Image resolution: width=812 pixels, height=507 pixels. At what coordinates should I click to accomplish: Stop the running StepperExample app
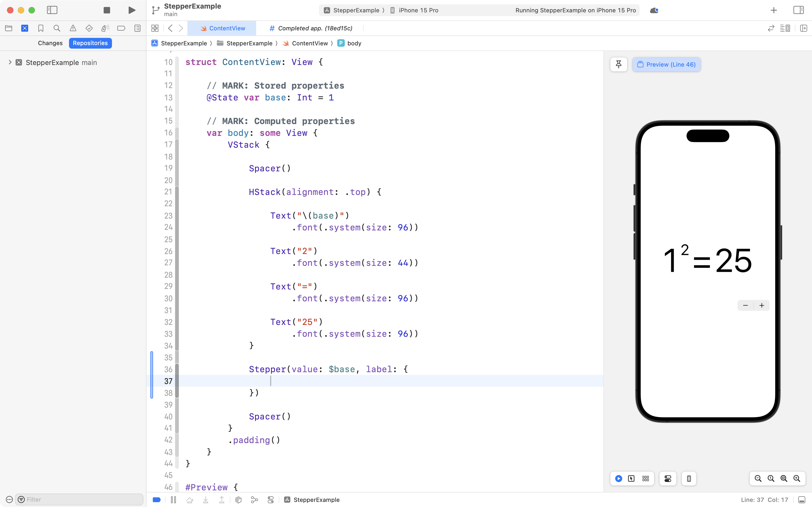(107, 10)
